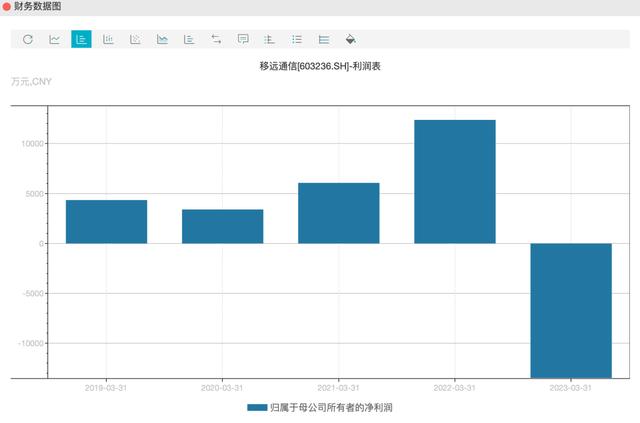Toggle the legend list icon
The height and width of the screenshot is (423, 640).
297,39
